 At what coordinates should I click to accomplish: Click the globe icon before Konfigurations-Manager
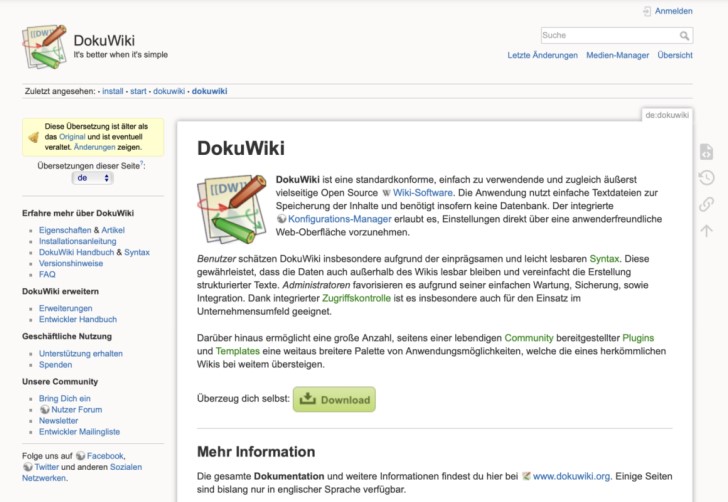(281, 219)
